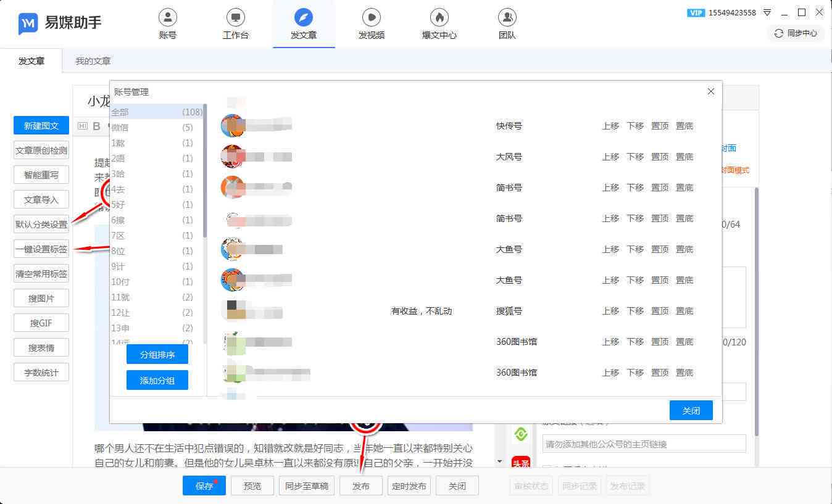The image size is (832, 504).
Task: Select group 3哈
Action: point(156,173)
